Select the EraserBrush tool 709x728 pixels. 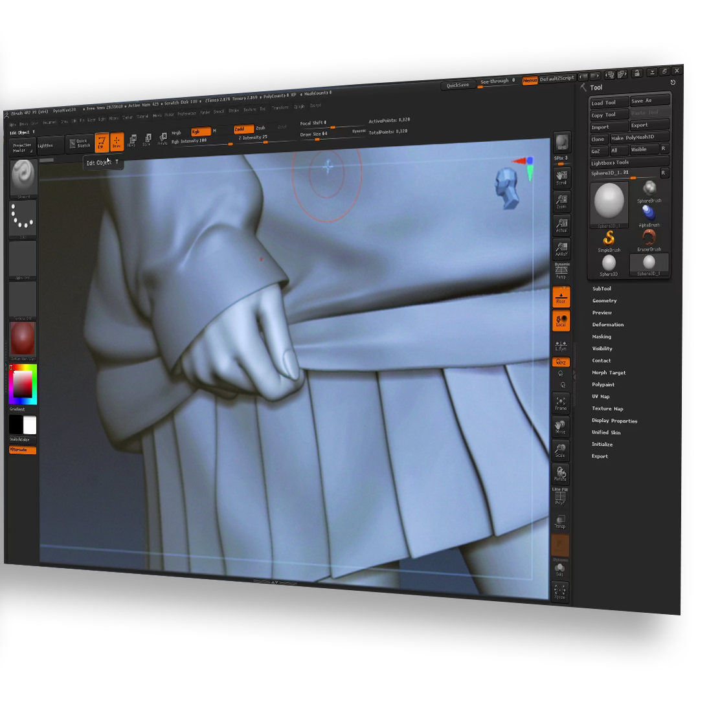pos(649,240)
